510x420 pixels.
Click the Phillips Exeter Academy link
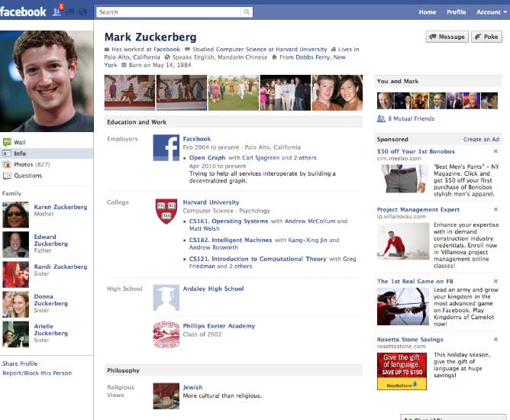point(219,325)
